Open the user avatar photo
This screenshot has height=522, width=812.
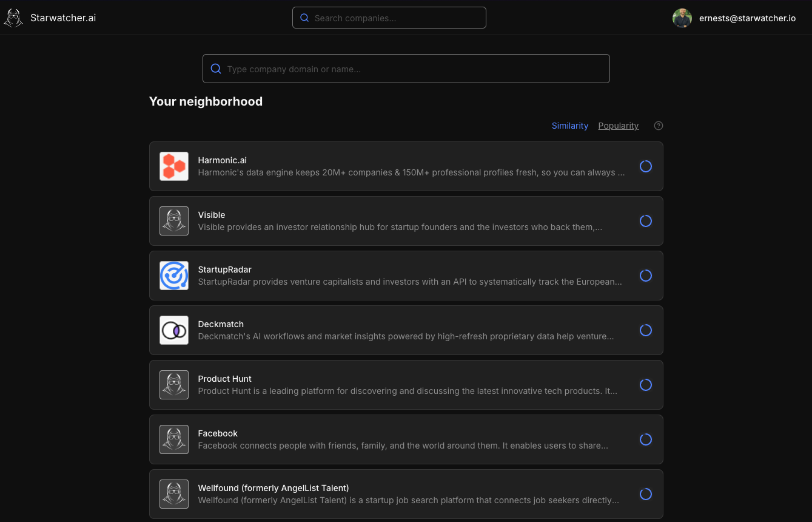click(x=682, y=18)
